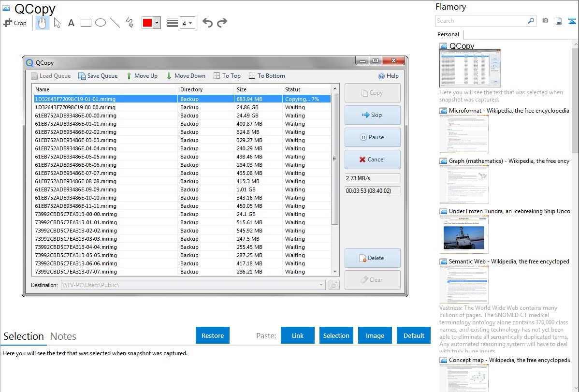Click the red color swatch
The width and height of the screenshot is (579, 392).
(x=147, y=23)
